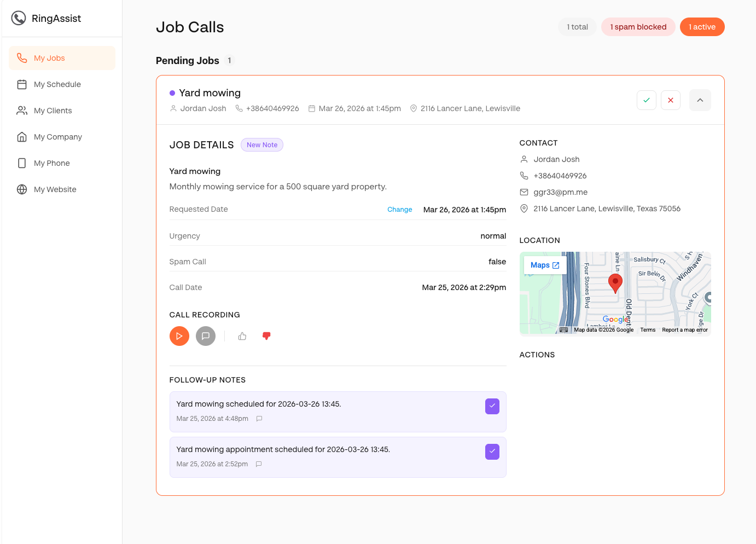Give thumbs down to call recording

(x=266, y=336)
